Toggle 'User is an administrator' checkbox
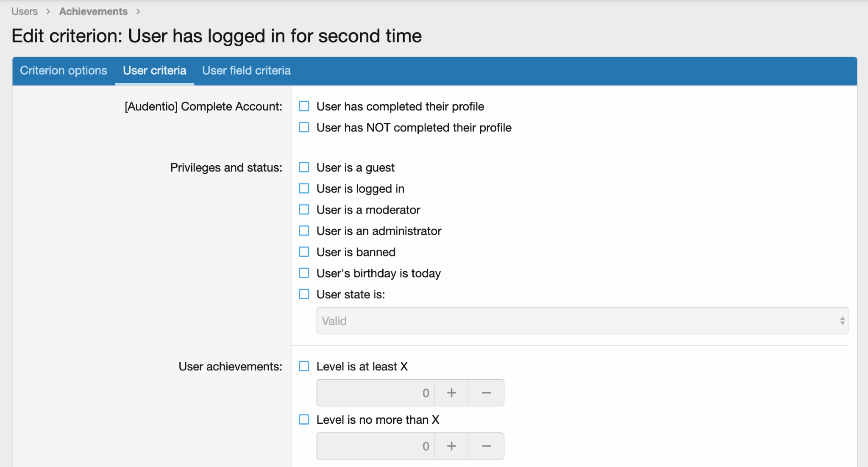The width and height of the screenshot is (868, 467). (304, 231)
